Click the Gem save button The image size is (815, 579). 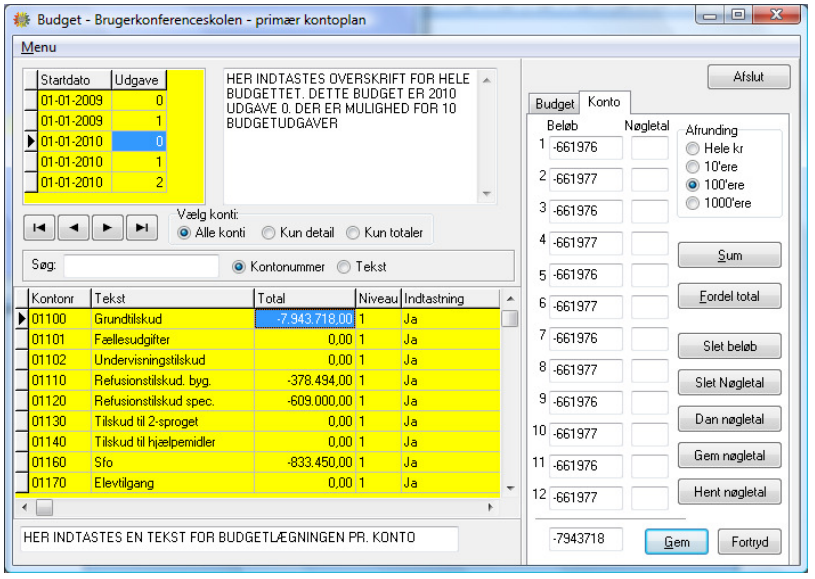point(677,542)
